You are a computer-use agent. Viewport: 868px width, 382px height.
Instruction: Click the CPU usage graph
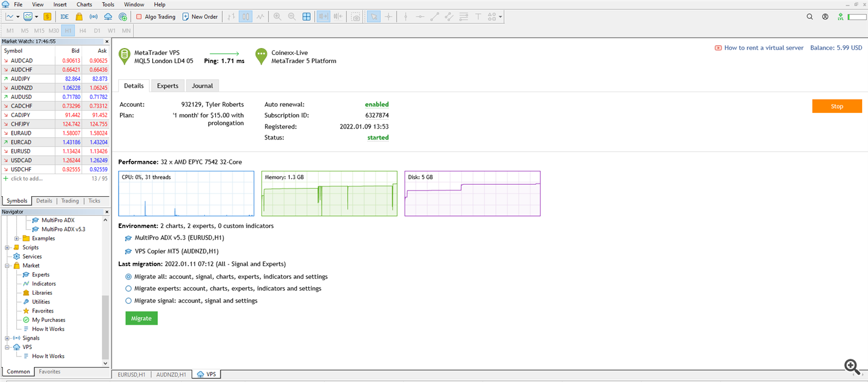(x=186, y=193)
